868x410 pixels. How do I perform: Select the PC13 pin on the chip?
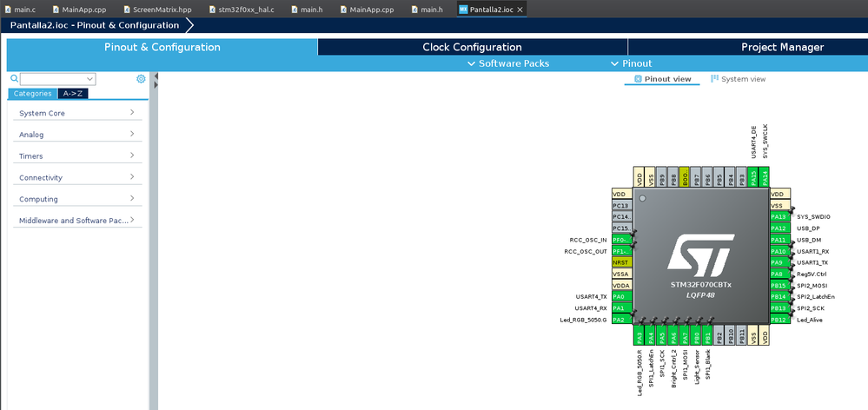pos(621,205)
